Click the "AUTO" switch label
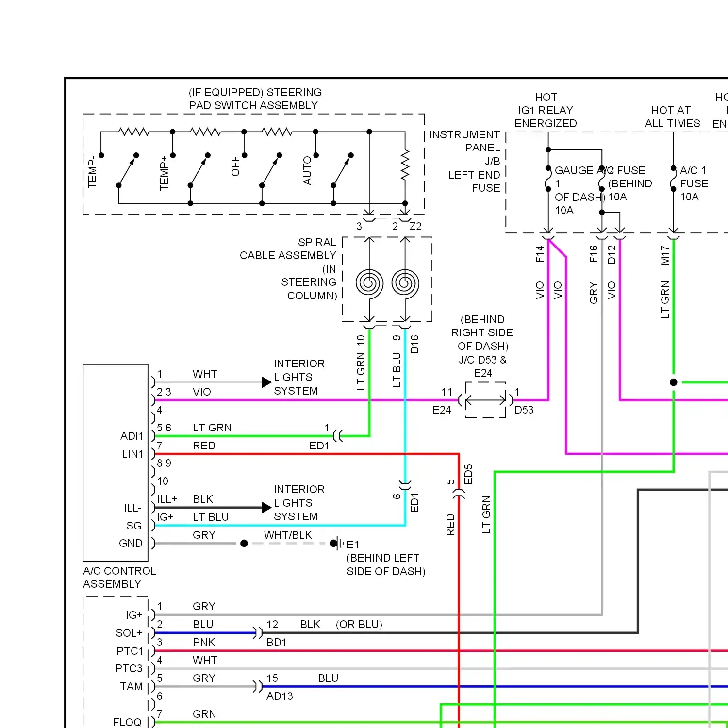 click(x=307, y=170)
